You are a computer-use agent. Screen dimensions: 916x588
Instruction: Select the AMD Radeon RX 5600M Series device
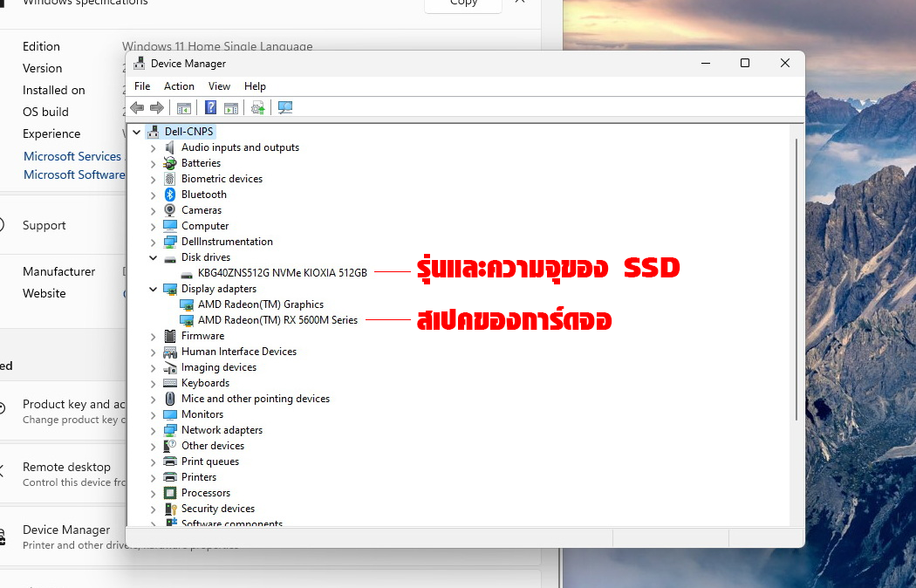point(277,320)
